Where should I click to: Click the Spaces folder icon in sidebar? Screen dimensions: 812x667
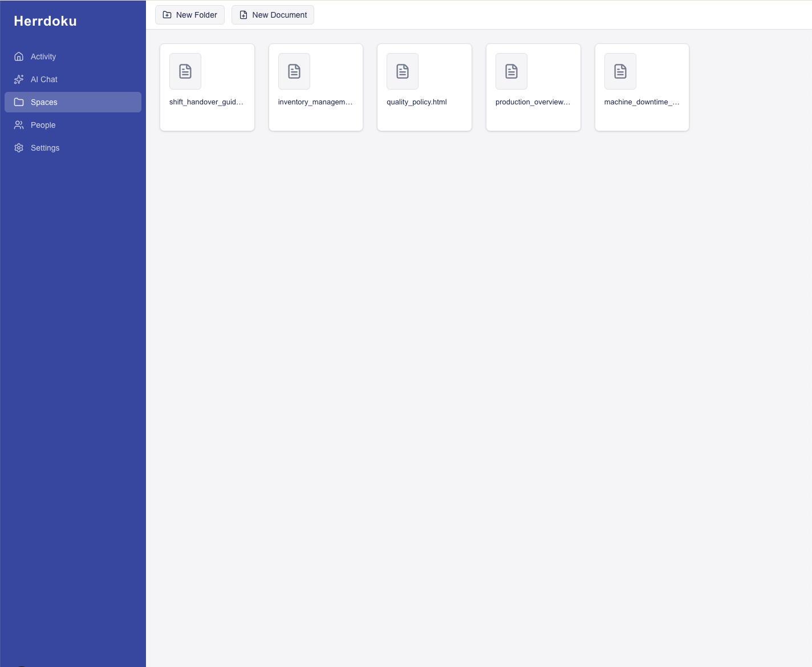pyautogui.click(x=19, y=102)
